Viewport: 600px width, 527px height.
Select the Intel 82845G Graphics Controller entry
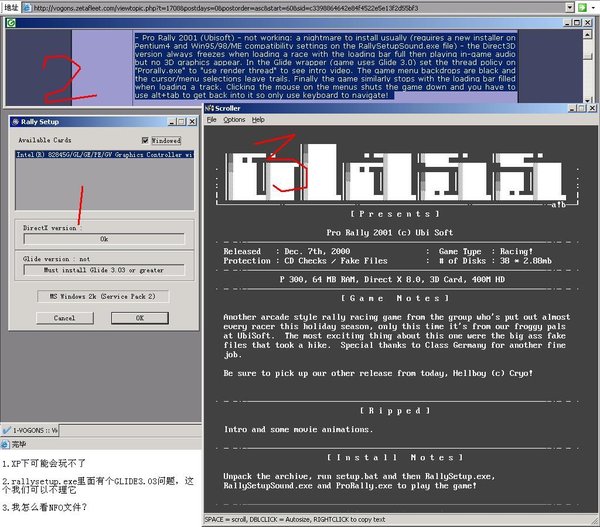point(104,155)
